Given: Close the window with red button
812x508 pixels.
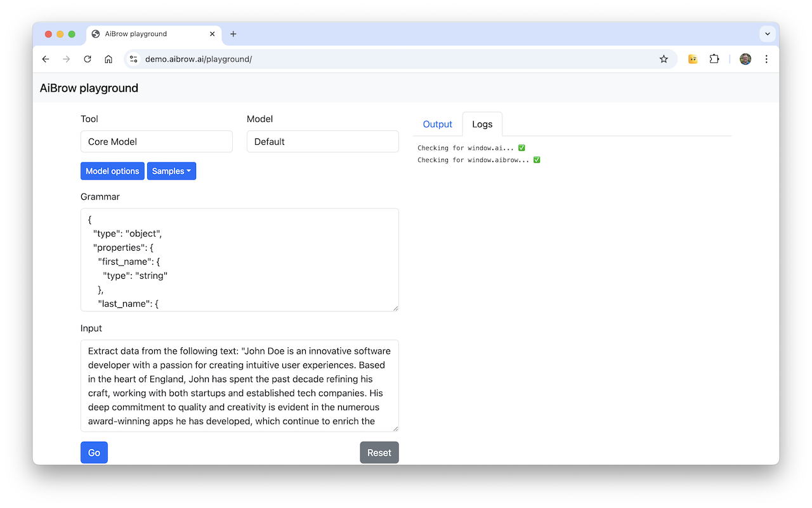Looking at the screenshot, I should [48, 34].
